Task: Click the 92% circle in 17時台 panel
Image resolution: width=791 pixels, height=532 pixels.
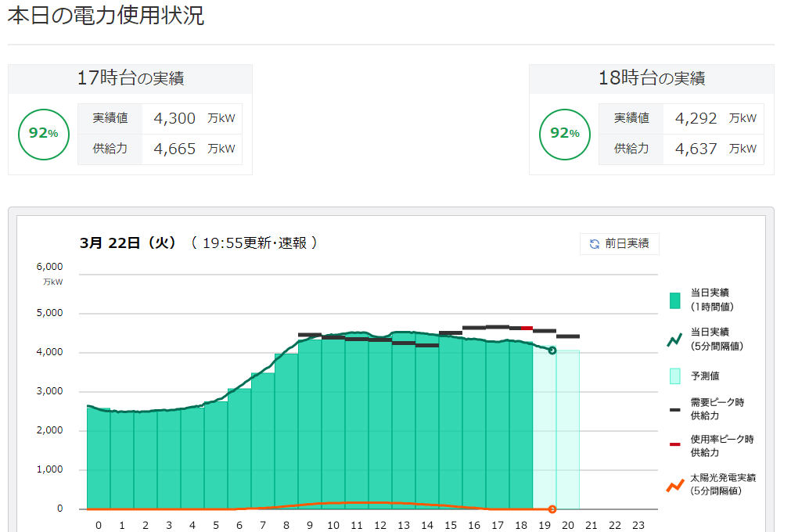Action: point(44,134)
